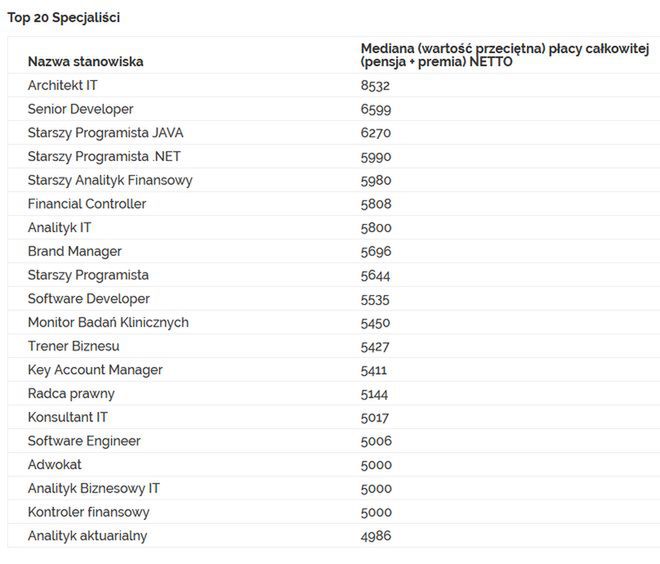Screen dimensions: 660x564
Task: Select the "Software Engineer" row label
Action: pos(84,441)
